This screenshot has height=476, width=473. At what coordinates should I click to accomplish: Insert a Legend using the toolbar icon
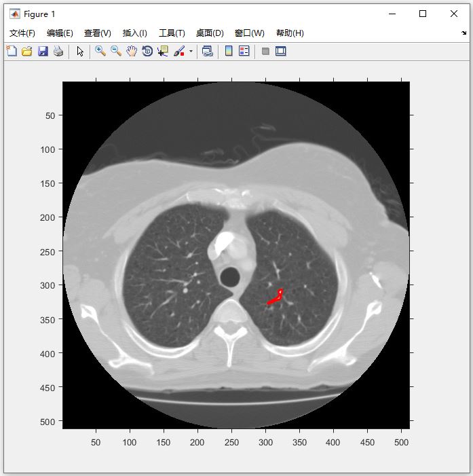[244, 51]
